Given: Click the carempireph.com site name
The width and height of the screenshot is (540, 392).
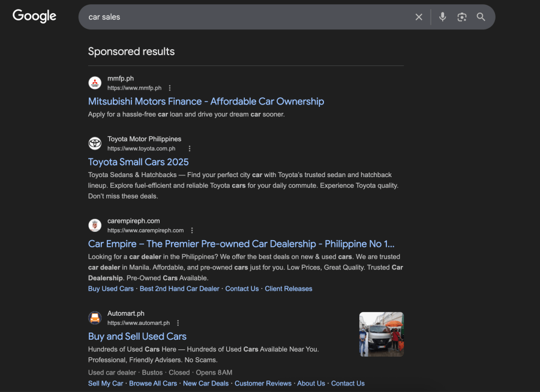Looking at the screenshot, I should pos(134,221).
